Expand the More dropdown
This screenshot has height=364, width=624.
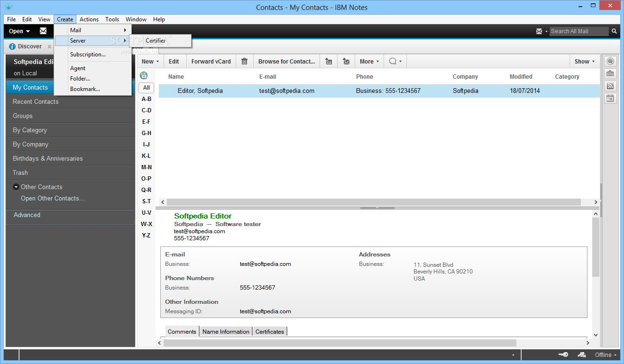(x=369, y=61)
